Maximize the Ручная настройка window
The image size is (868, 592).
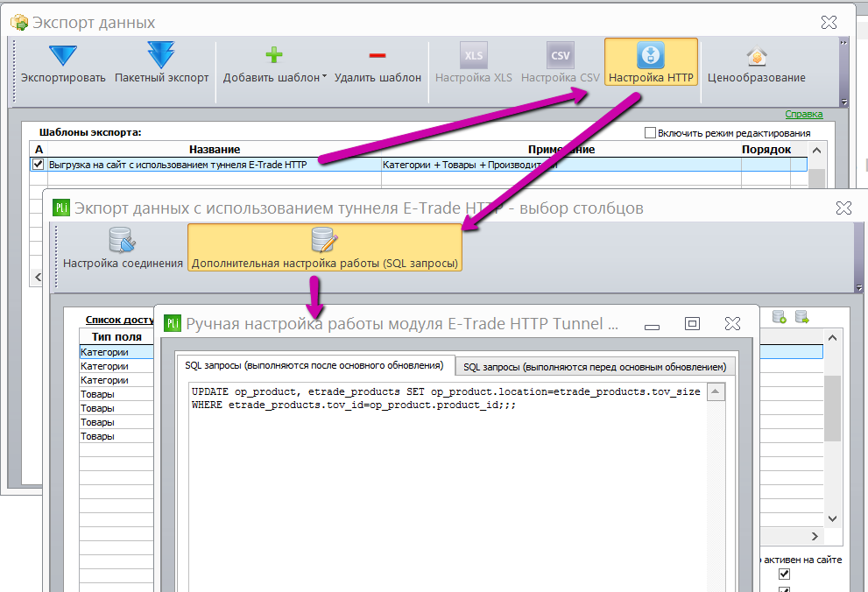pyautogui.click(x=692, y=324)
